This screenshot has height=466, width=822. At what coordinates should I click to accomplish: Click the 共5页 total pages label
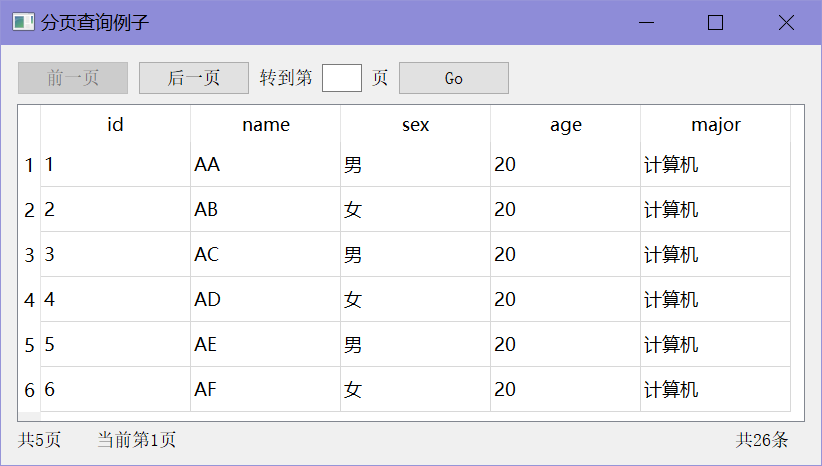[x=39, y=440]
